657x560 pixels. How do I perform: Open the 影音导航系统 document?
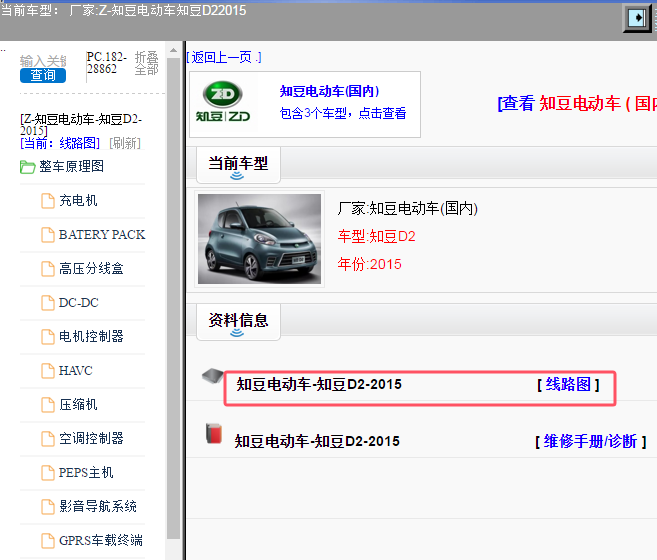click(x=98, y=506)
